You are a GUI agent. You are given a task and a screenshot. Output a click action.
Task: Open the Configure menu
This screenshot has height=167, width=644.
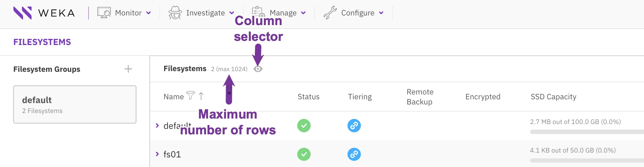[358, 13]
